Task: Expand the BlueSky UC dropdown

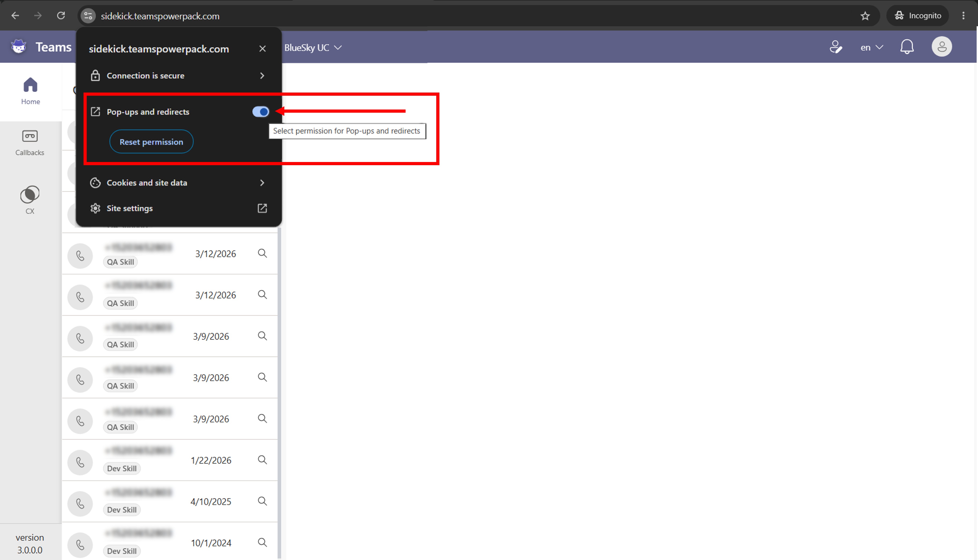Action: click(313, 48)
